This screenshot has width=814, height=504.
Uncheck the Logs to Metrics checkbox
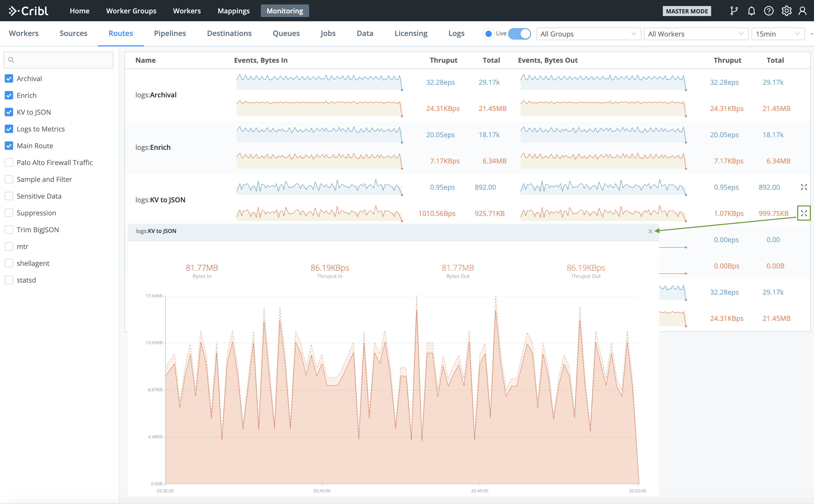(9, 129)
